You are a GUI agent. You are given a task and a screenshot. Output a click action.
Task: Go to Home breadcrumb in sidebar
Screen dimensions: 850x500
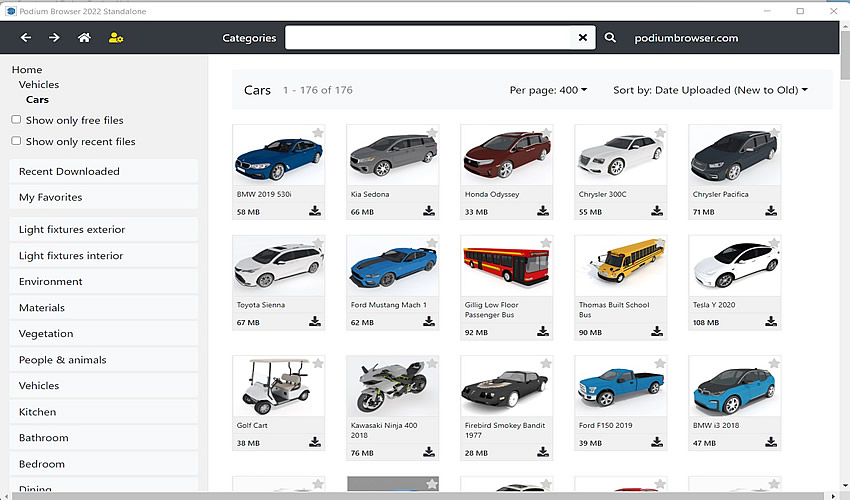[27, 69]
